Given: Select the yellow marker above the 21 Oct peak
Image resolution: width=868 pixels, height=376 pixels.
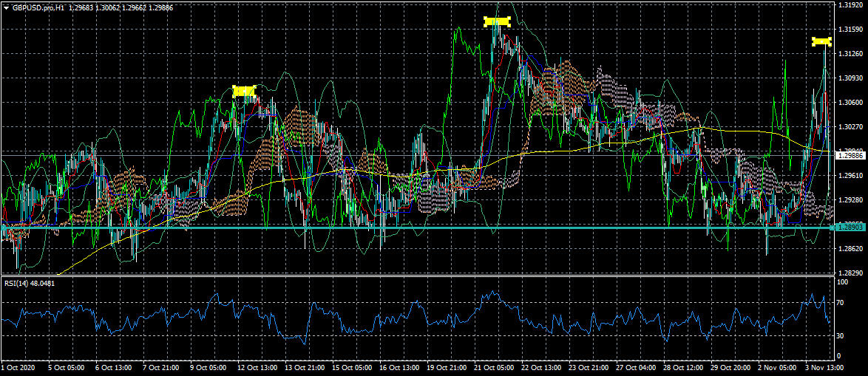Looking at the screenshot, I should pos(497,21).
